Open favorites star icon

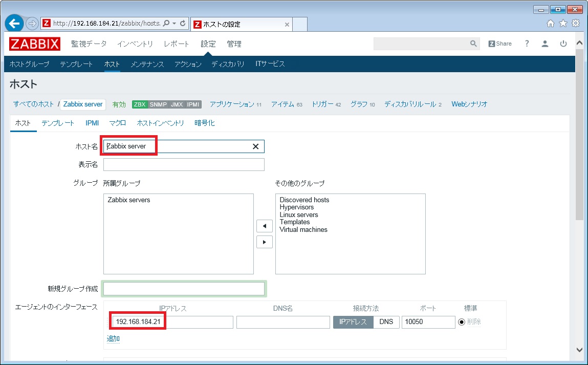click(x=563, y=24)
